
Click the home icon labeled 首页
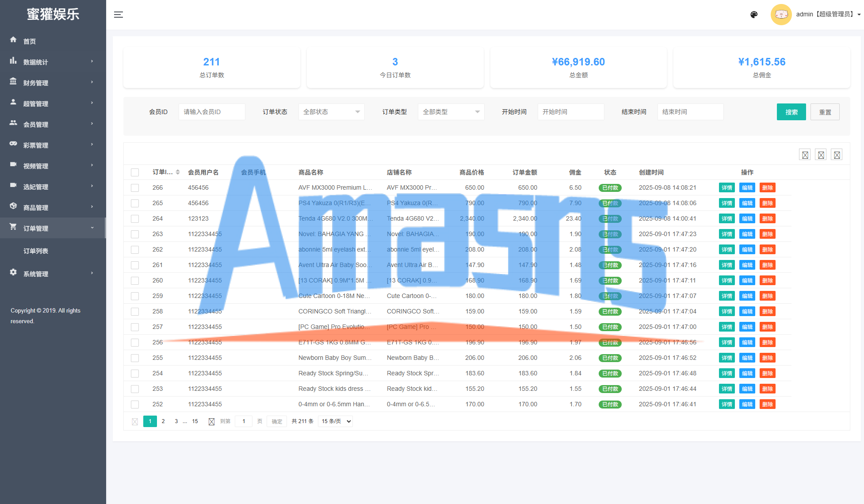(x=13, y=40)
